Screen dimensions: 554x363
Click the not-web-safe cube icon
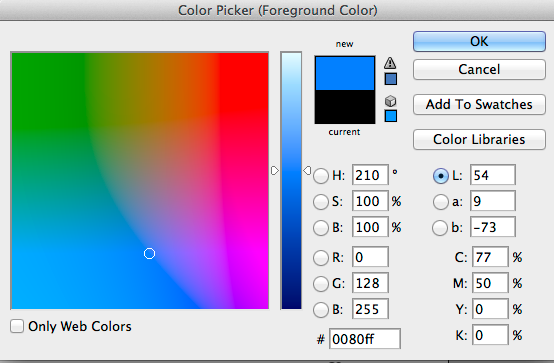point(390,101)
